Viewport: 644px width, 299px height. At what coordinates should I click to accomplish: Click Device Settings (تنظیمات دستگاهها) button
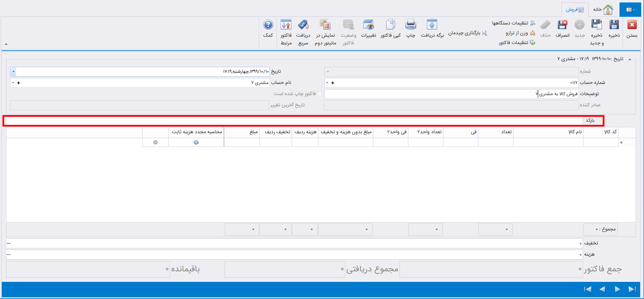pyautogui.click(x=513, y=23)
